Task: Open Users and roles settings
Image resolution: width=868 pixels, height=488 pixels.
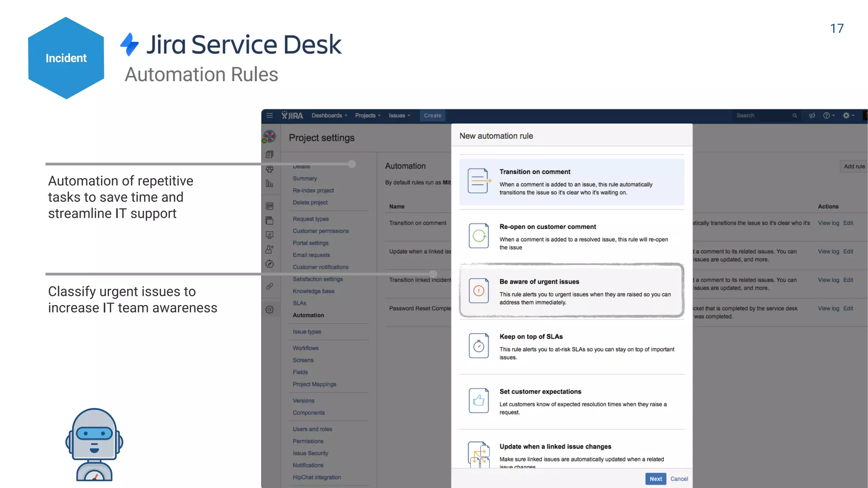Action: pyautogui.click(x=312, y=429)
